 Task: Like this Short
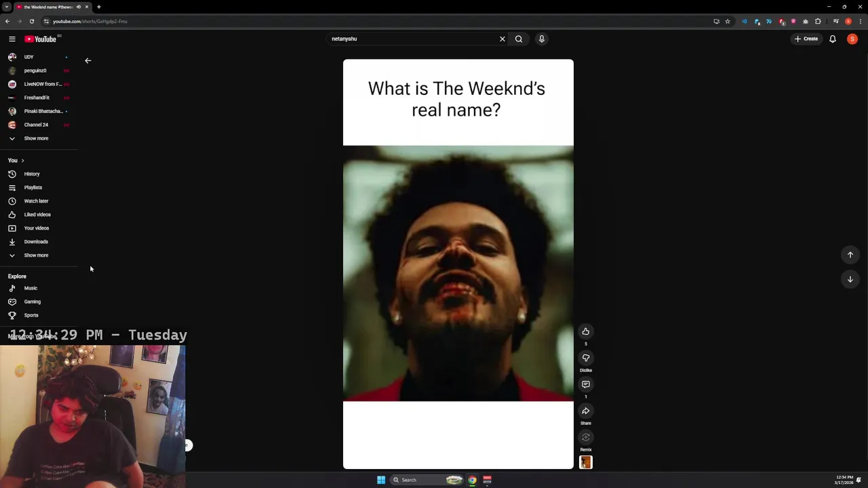click(x=586, y=331)
